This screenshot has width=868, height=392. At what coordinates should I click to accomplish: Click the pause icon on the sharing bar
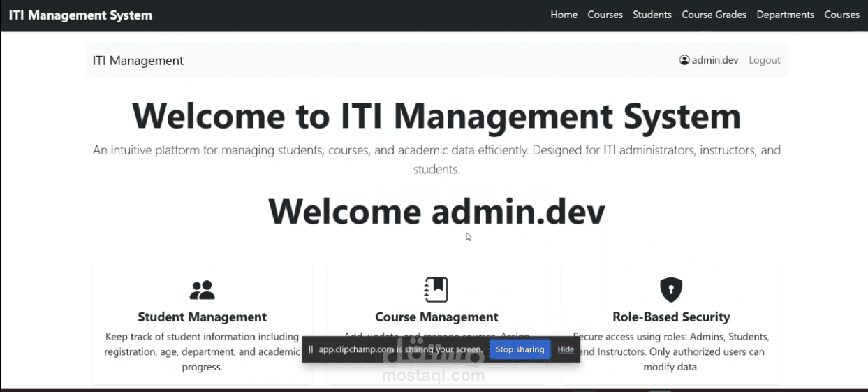[311, 349]
